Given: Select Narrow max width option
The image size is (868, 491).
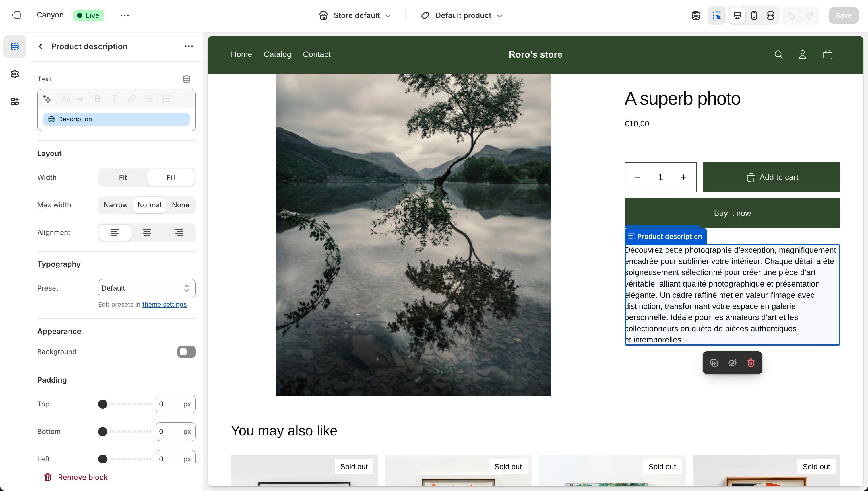Looking at the screenshot, I should point(116,205).
